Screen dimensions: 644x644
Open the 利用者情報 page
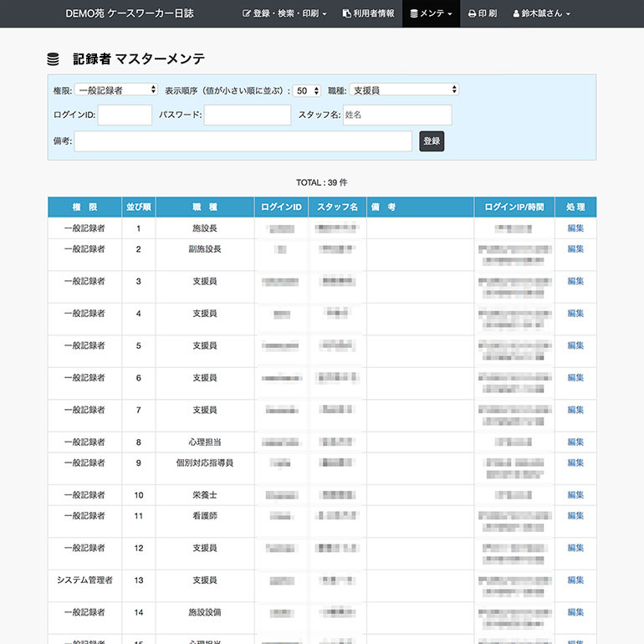pos(368,13)
